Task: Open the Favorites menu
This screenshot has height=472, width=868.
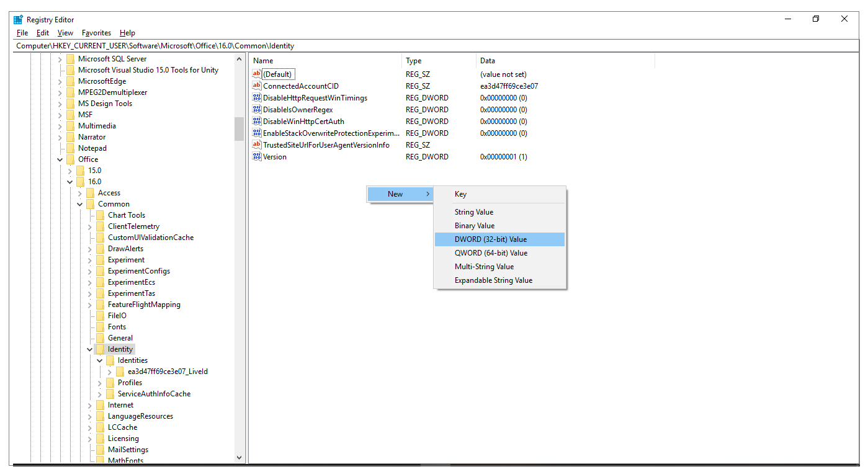Action: (x=97, y=33)
